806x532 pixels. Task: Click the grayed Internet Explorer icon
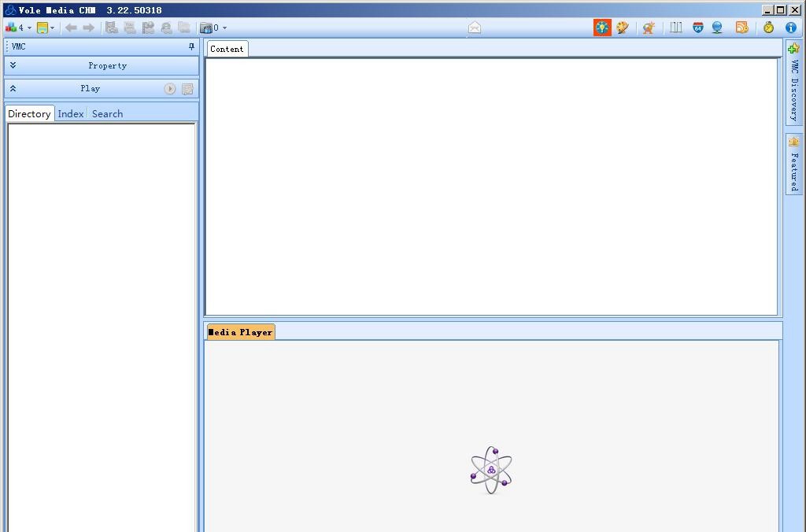pos(166,28)
